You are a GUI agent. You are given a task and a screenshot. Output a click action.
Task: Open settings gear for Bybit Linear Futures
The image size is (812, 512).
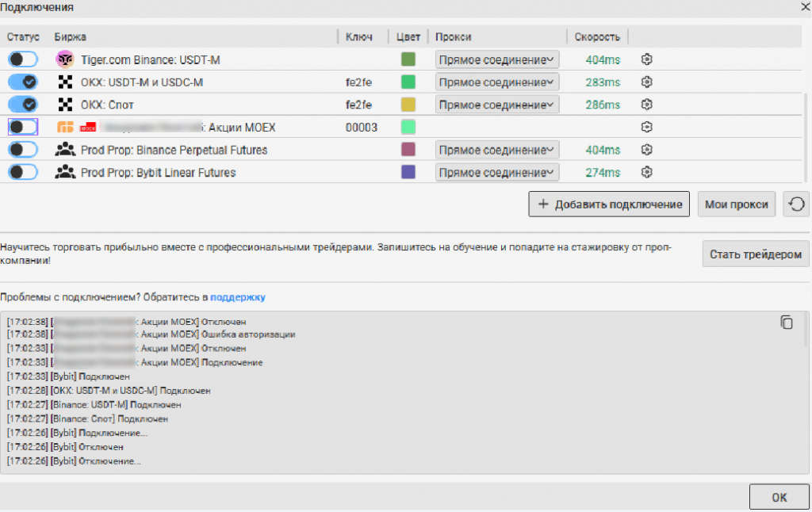(647, 172)
